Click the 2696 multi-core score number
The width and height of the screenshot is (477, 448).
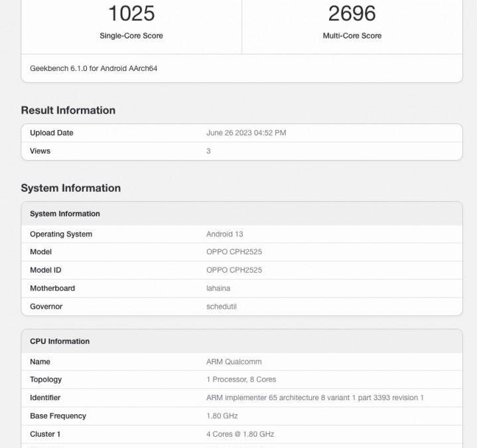pos(352,13)
